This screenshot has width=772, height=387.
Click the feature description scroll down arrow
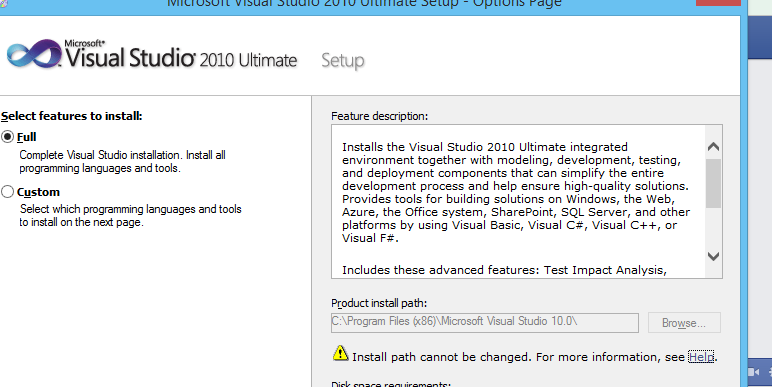click(713, 256)
